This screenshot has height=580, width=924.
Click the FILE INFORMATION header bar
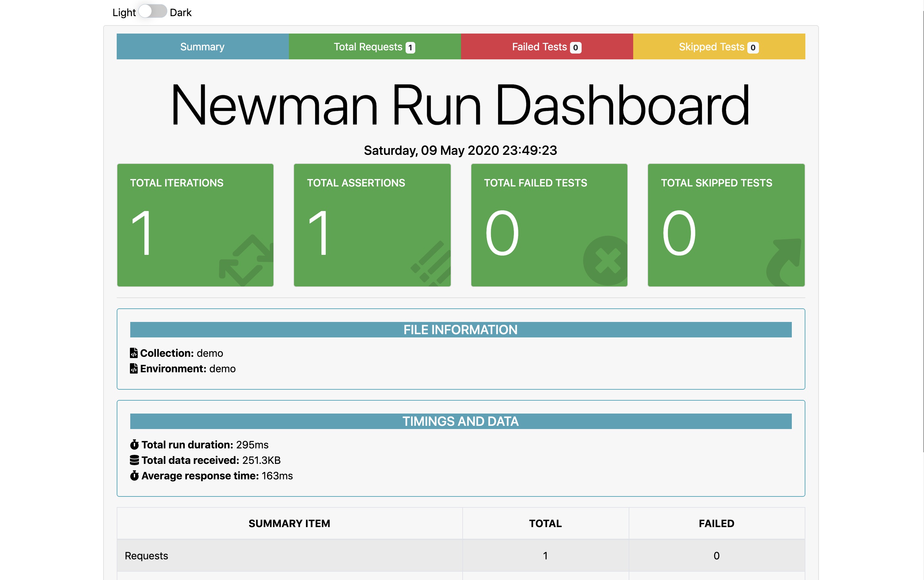[460, 329]
